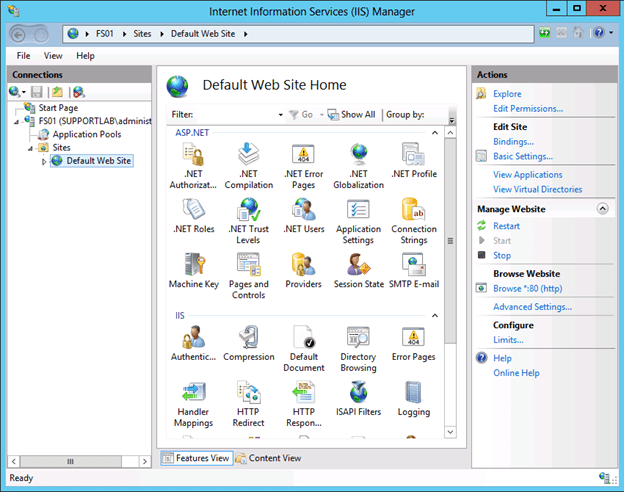Click inside the Filter input field
The height and width of the screenshot is (492, 624).
[235, 115]
